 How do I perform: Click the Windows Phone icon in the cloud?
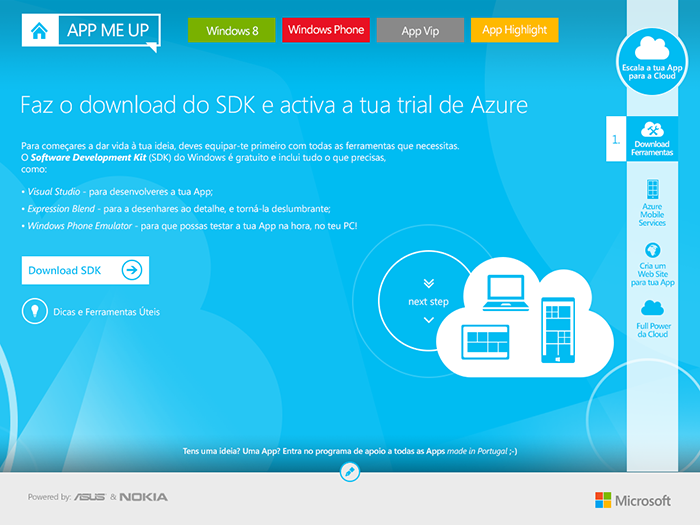click(558, 330)
